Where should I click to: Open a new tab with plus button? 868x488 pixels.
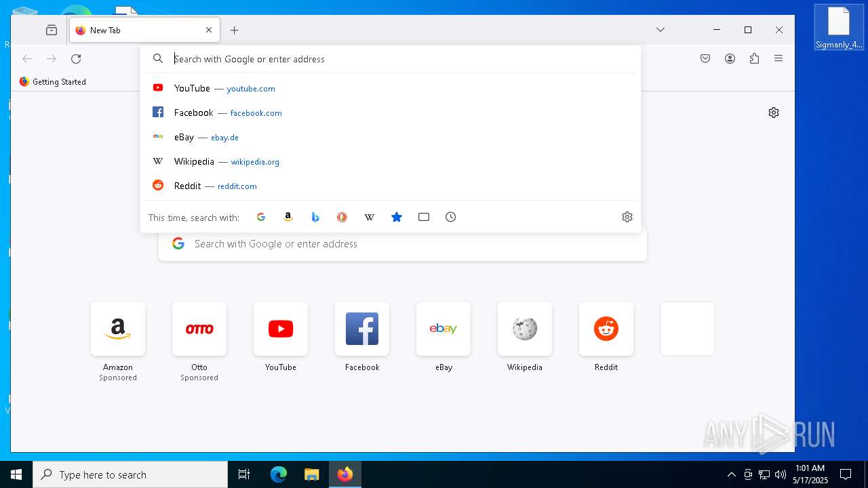[235, 30]
